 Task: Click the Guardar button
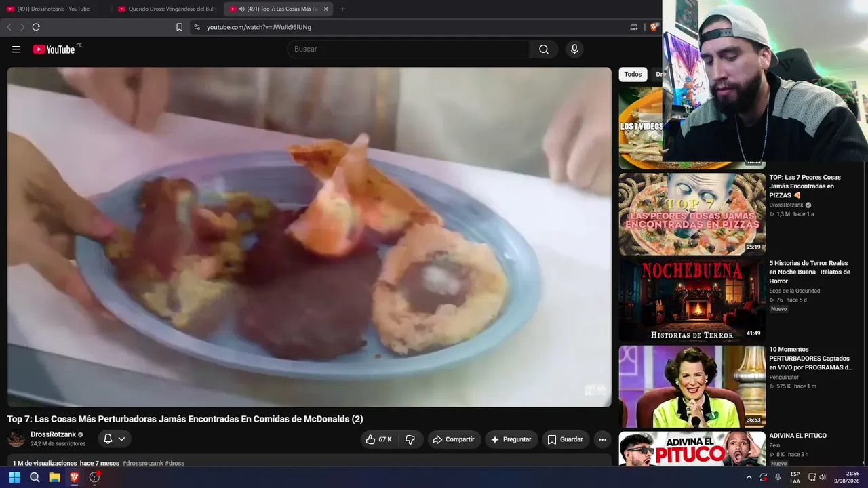(566, 439)
